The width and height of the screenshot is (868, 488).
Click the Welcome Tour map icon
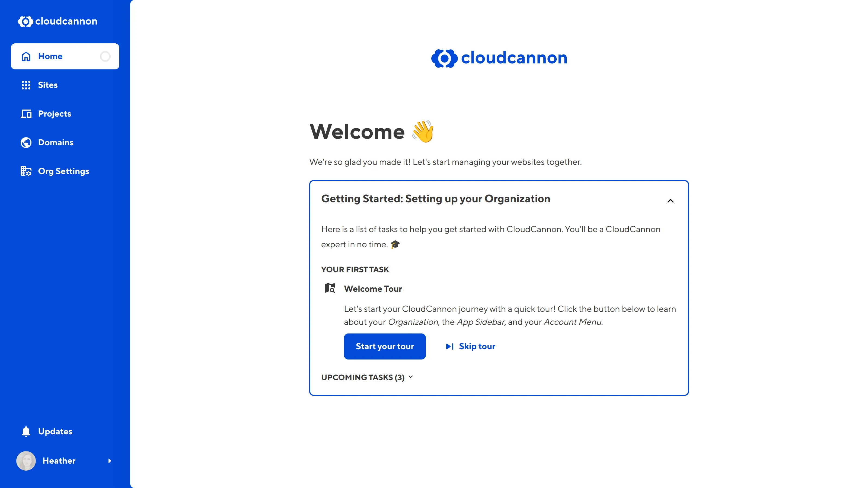coord(330,288)
